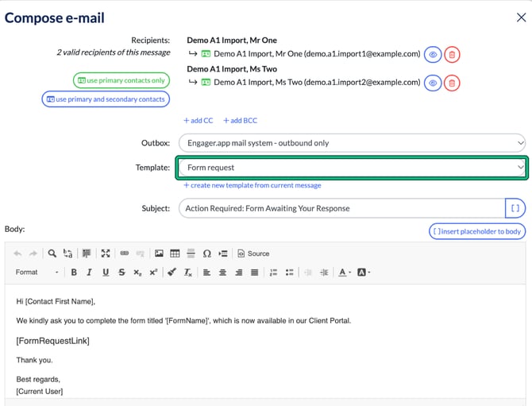This screenshot has height=406, width=532.
Task: Click the [FormRequestLink] placeholder in body
Action: [x=53, y=341]
